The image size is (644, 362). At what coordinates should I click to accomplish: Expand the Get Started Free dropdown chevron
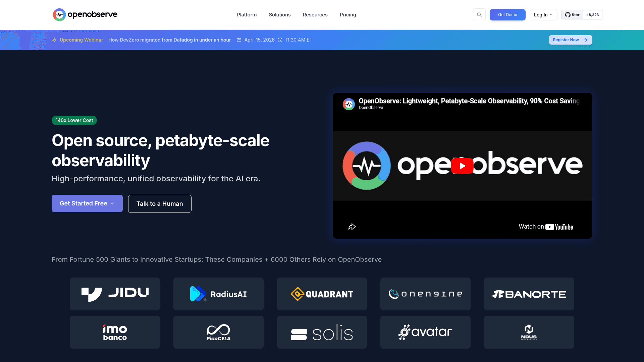click(x=112, y=203)
